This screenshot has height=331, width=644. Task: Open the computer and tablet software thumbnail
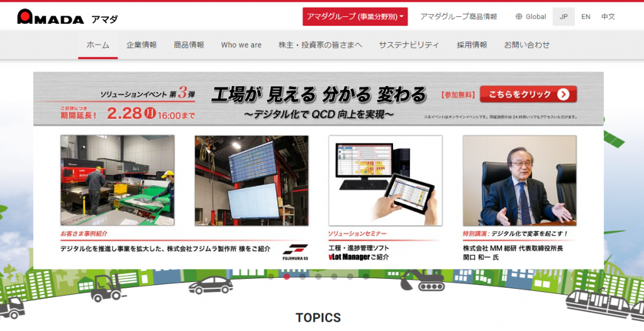click(x=386, y=180)
